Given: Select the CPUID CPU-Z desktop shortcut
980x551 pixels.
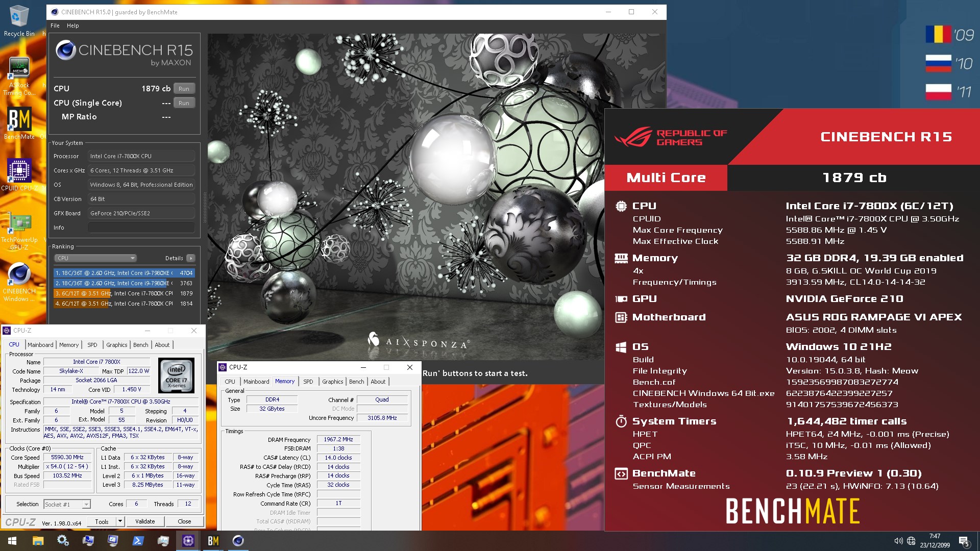Looking at the screenshot, I should pos(19,174).
